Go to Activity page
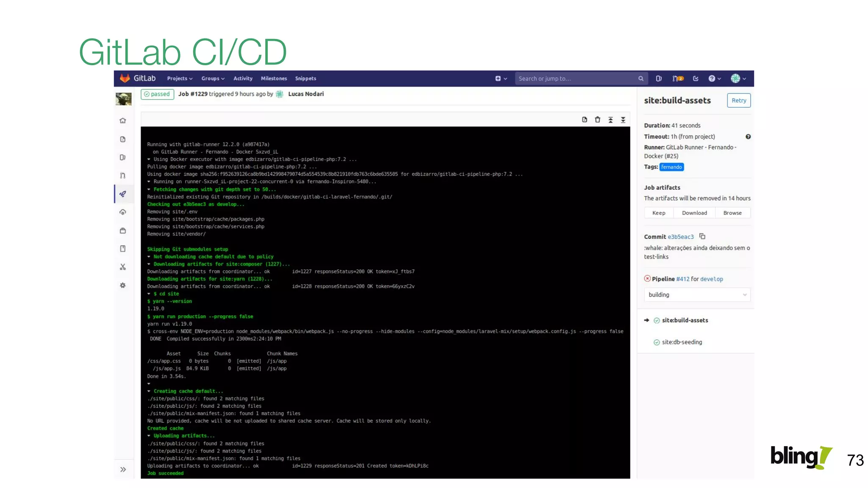The image size is (868, 488). tap(243, 78)
